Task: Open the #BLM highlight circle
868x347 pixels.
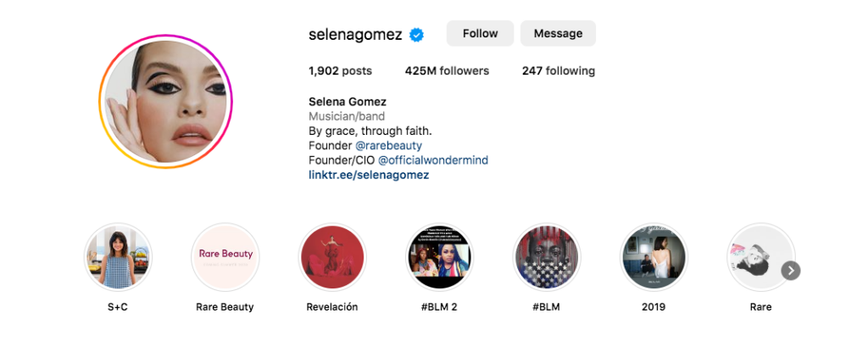Action: coord(547,257)
